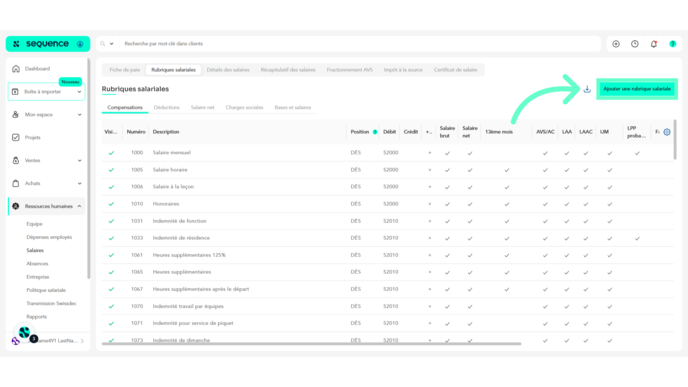Toggle visibility check for Salaire horaire

[111, 170]
